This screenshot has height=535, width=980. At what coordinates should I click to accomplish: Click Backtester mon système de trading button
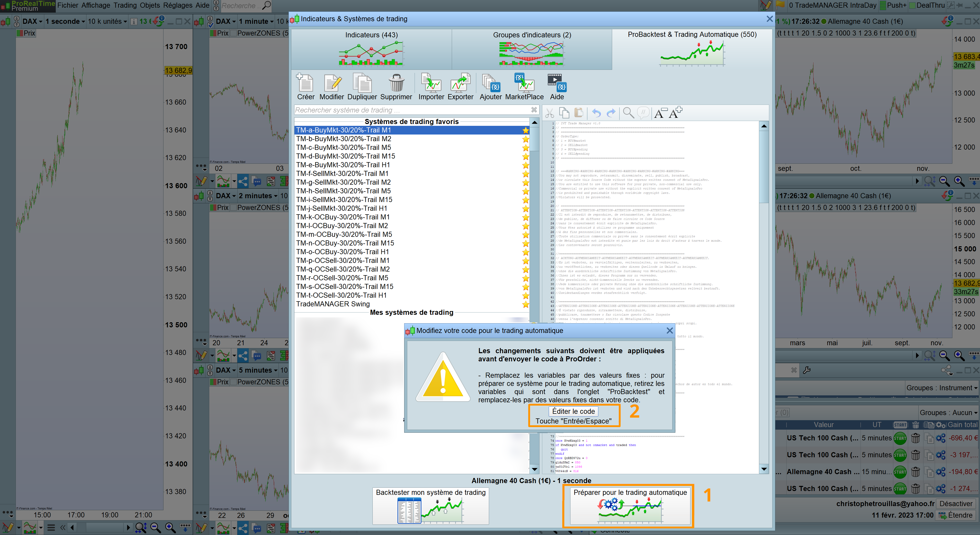point(431,506)
